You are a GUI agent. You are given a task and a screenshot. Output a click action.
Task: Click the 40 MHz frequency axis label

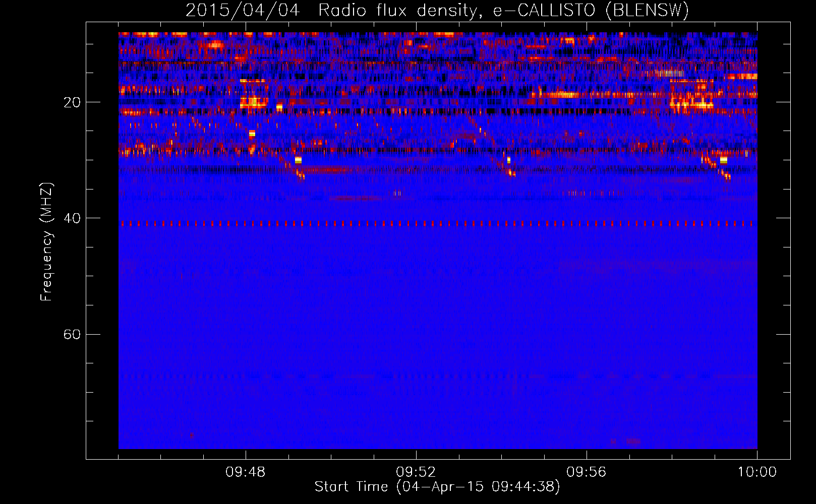72,218
